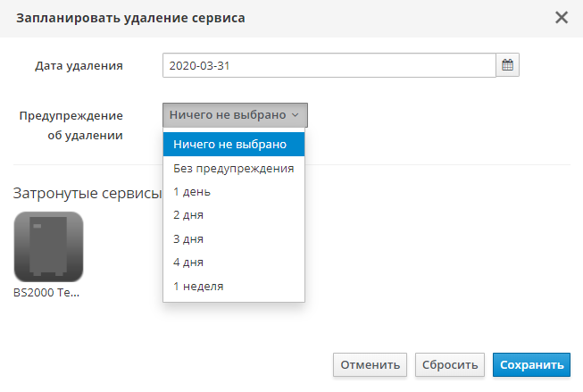Click into the deletion date field
Screen dimensions: 583x392
click(x=329, y=65)
